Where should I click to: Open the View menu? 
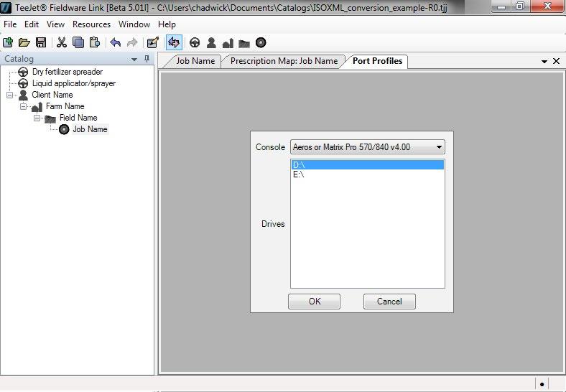(55, 24)
